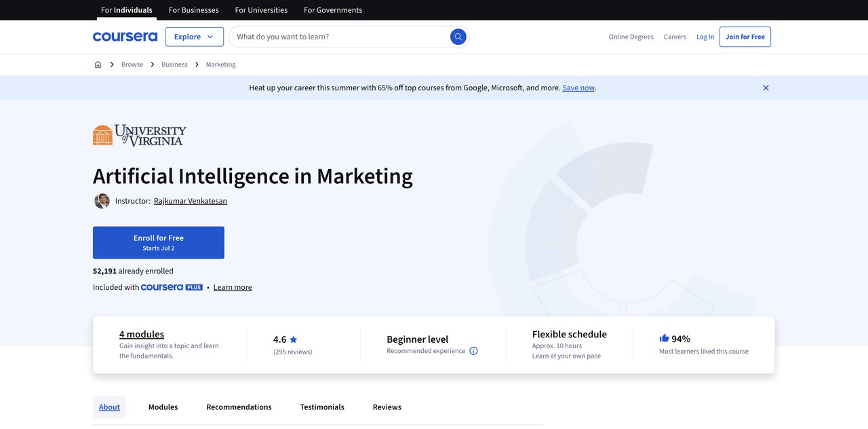Dismiss the summer promo banner
868x429 pixels.
click(766, 88)
